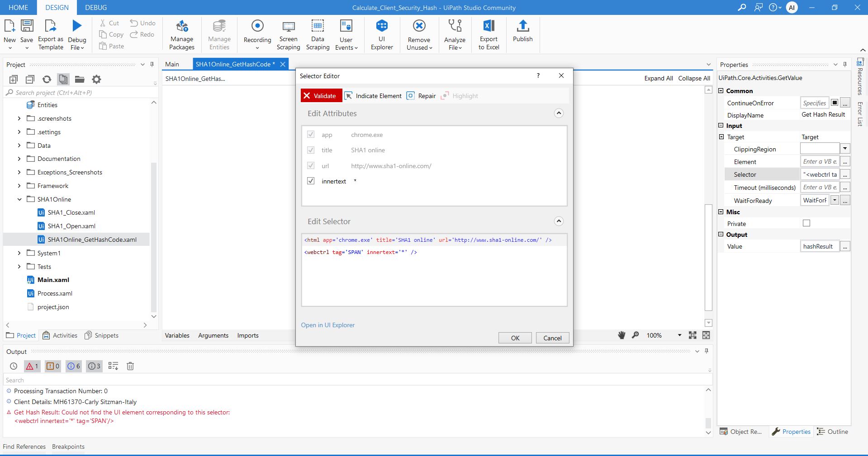868x456 pixels.
Task: Open the Main workflow tab
Action: (172, 64)
